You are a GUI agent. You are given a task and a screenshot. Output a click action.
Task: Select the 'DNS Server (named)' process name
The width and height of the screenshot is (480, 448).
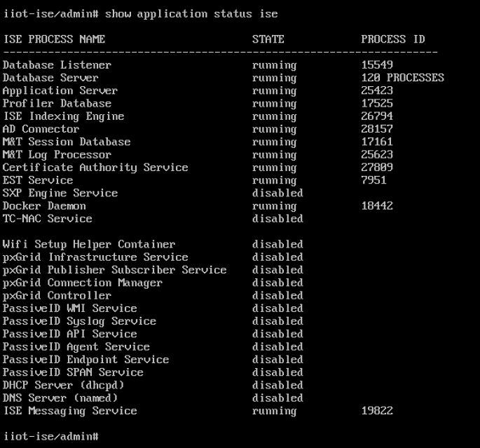60,398
